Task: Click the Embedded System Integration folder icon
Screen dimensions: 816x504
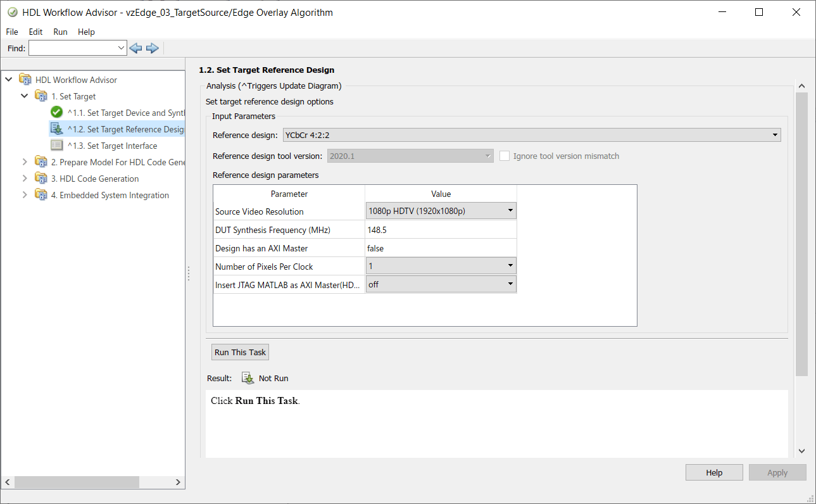Action: pyautogui.click(x=41, y=195)
